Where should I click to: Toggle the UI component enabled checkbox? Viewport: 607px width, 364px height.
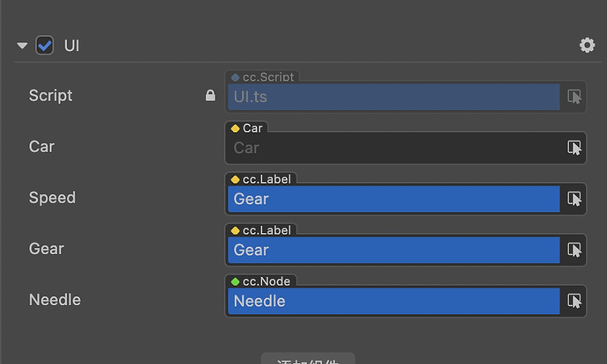pyautogui.click(x=44, y=45)
